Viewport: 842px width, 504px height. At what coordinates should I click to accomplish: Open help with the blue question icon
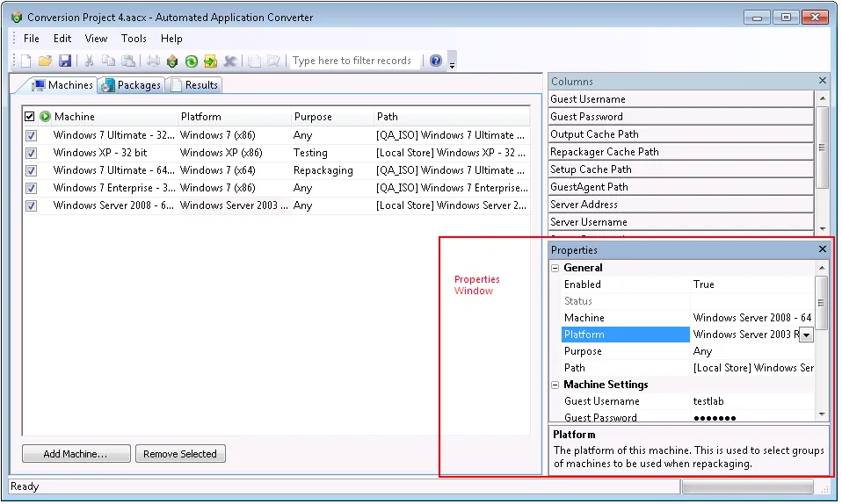435,61
